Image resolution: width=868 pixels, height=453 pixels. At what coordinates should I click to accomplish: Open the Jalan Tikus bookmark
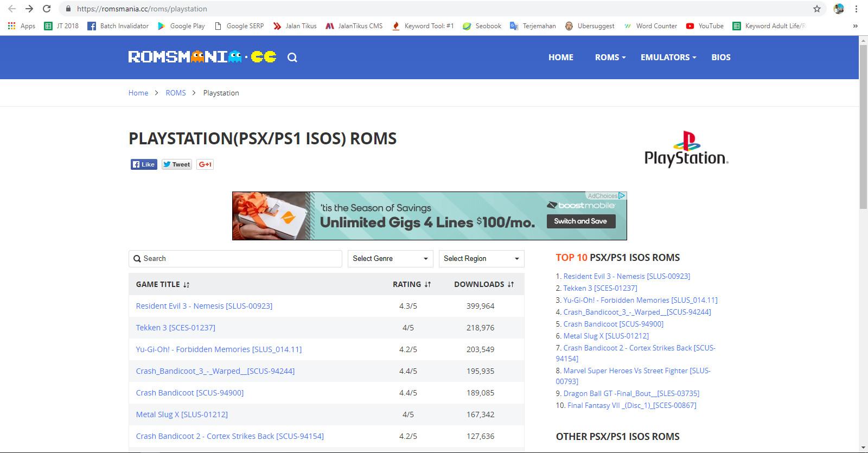295,26
